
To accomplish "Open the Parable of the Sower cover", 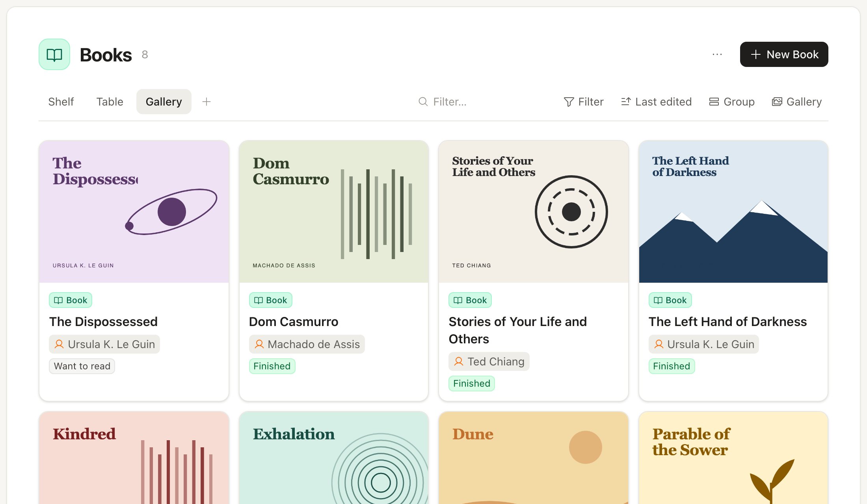I will click(733, 458).
